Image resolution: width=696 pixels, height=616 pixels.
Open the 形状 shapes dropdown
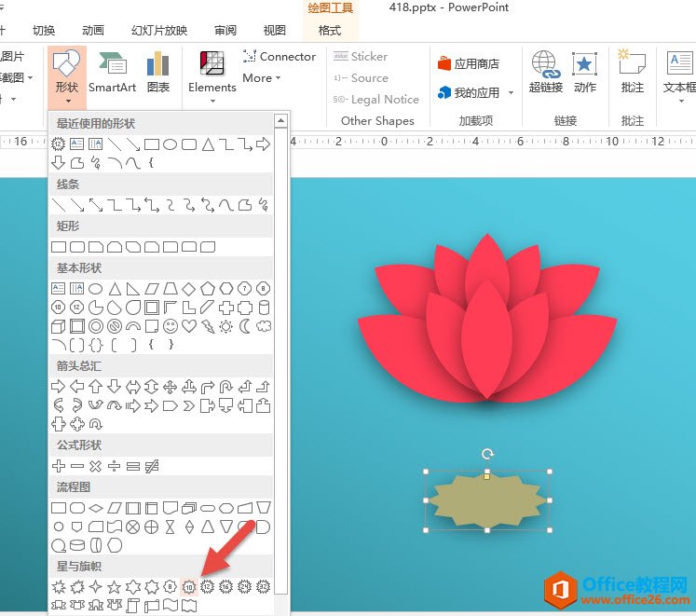[66, 73]
